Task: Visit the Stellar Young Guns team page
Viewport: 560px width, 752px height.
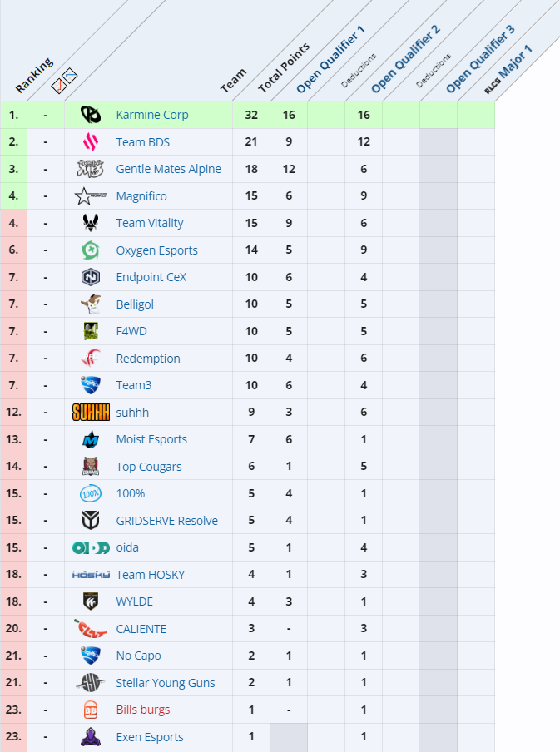Action: point(166,683)
